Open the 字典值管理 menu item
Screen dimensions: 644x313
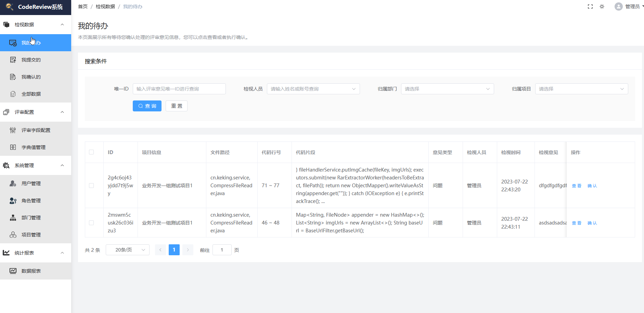[34, 147]
